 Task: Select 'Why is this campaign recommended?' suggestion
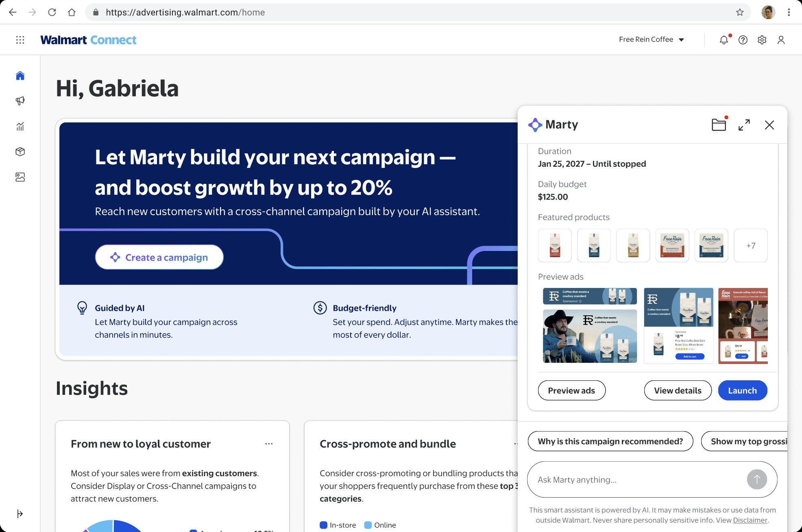coord(610,441)
